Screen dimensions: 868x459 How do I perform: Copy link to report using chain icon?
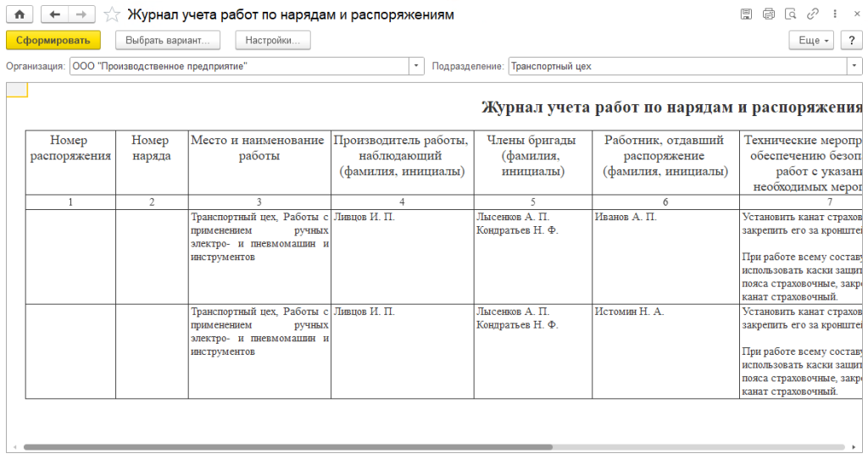(x=813, y=14)
